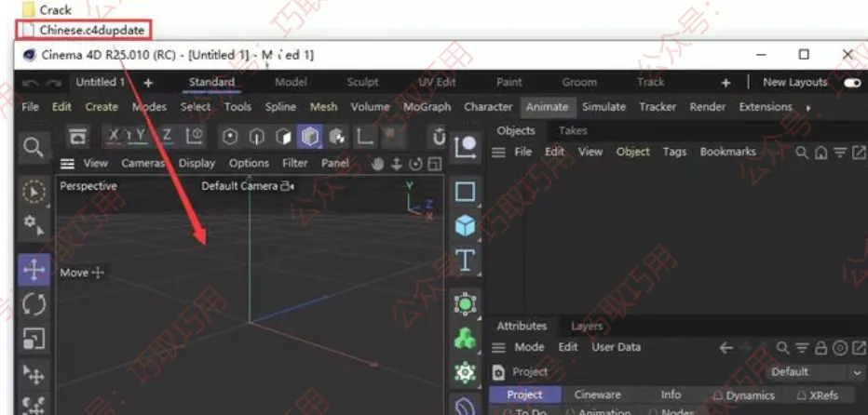Activate the Rotate tool

(x=34, y=304)
